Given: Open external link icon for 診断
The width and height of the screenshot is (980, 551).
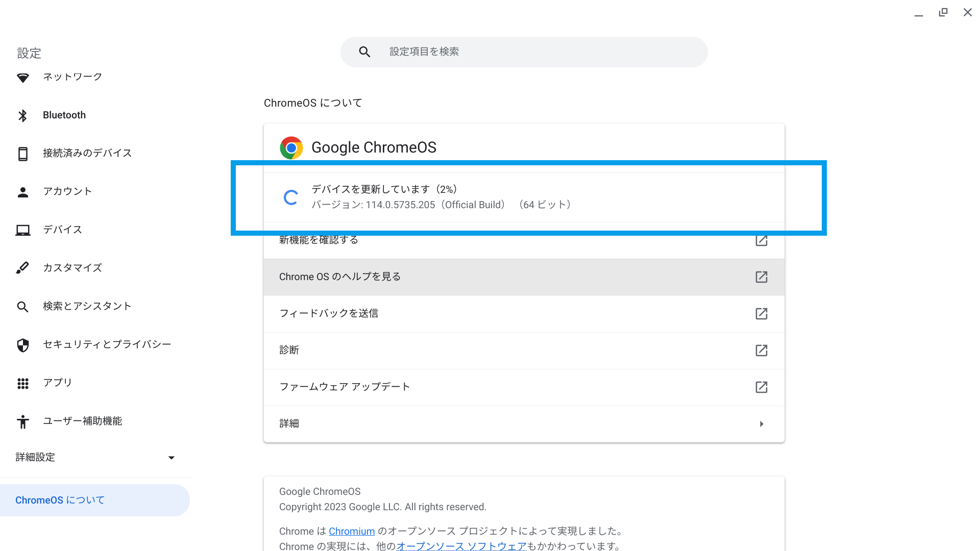Looking at the screenshot, I should pos(762,350).
